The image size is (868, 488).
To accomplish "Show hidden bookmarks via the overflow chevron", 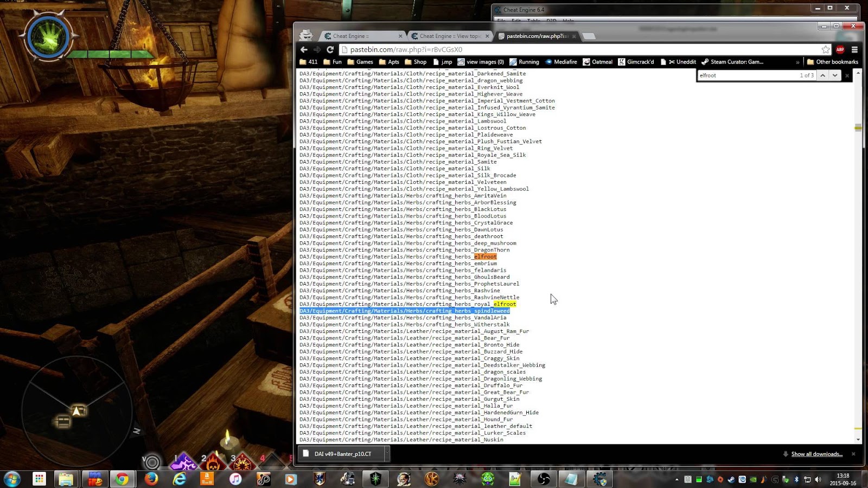I will (797, 62).
